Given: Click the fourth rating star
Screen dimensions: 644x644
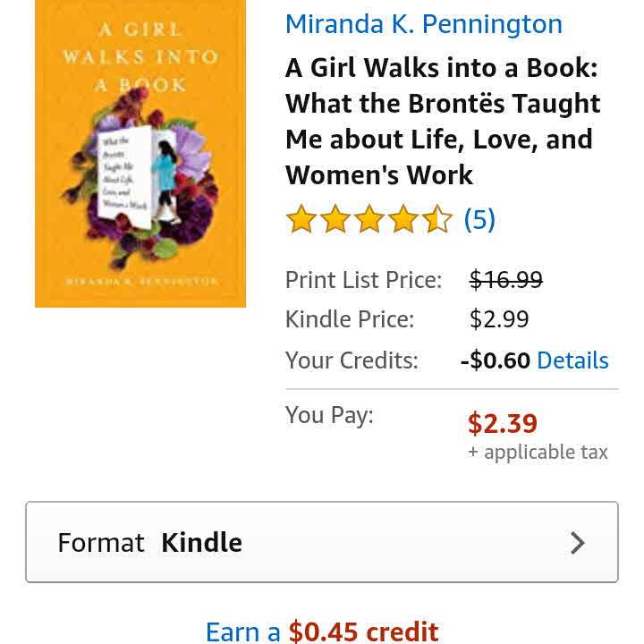Looking at the screenshot, I should click(403, 218).
